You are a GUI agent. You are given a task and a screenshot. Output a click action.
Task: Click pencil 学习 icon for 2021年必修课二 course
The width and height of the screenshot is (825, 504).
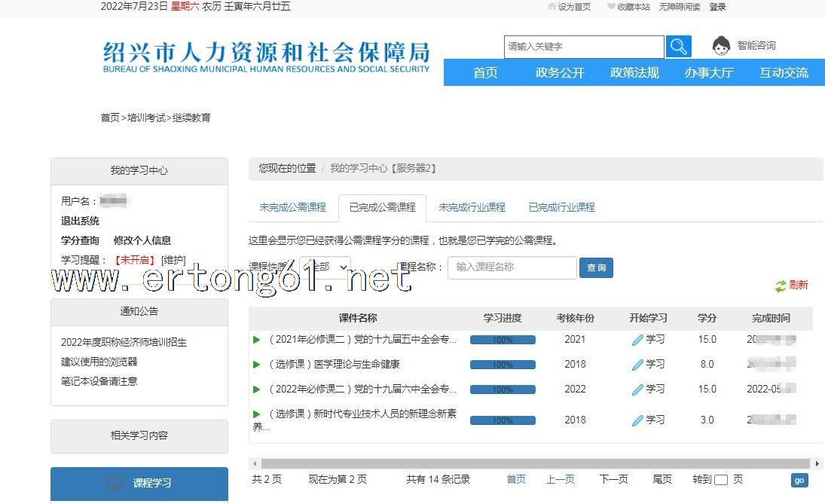click(638, 340)
